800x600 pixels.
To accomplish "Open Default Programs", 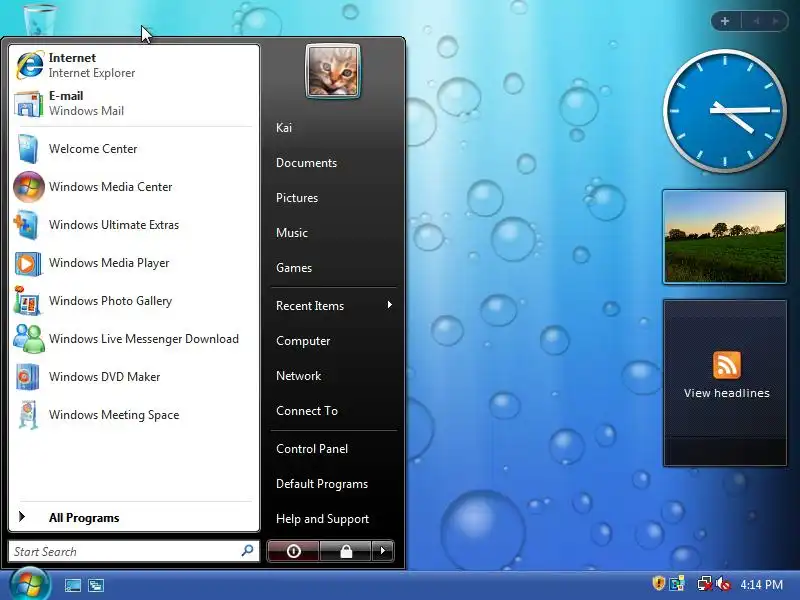I will [322, 484].
